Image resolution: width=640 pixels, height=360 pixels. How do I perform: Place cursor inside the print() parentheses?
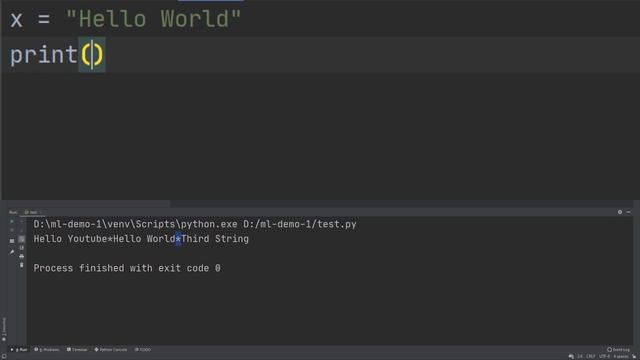pos(92,55)
